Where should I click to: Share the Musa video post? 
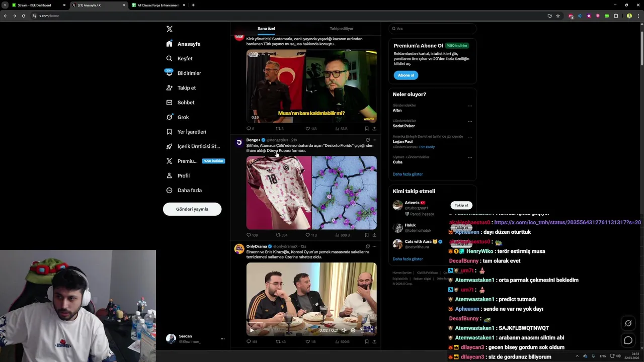[x=374, y=129]
